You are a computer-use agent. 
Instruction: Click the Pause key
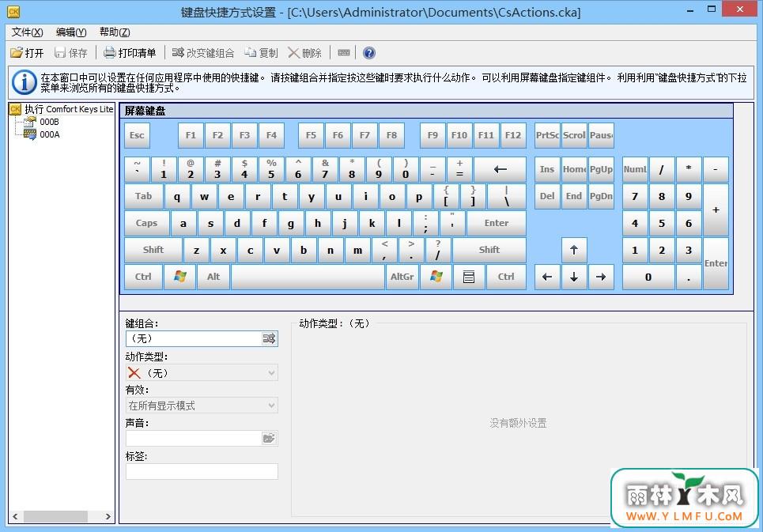coord(601,135)
